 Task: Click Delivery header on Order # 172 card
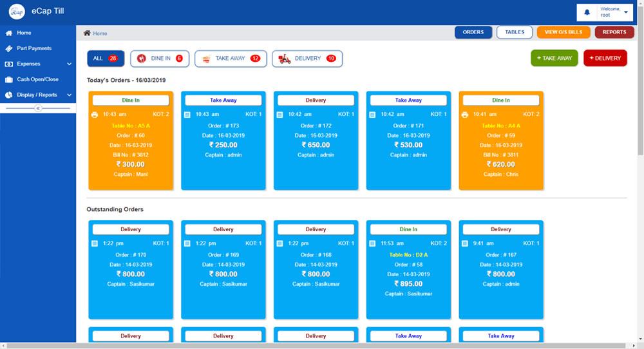(x=316, y=100)
